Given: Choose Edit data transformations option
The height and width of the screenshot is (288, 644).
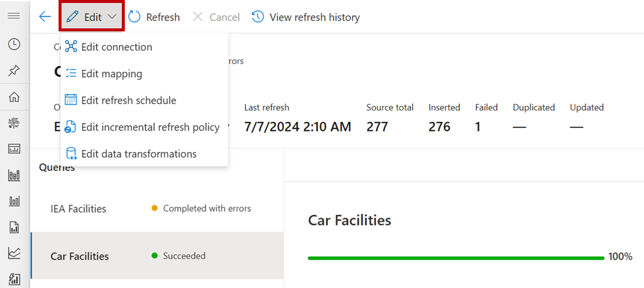Looking at the screenshot, I should (x=138, y=154).
